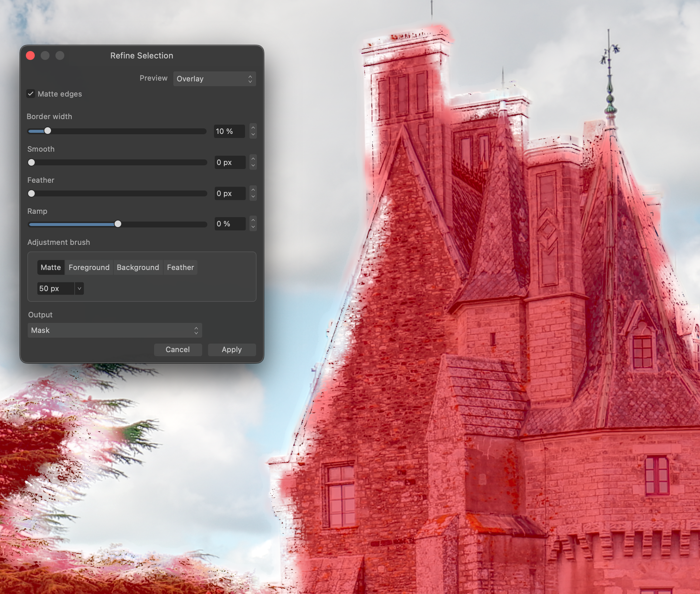700x594 pixels.
Task: Open the Output Mask dropdown
Action: coord(115,330)
